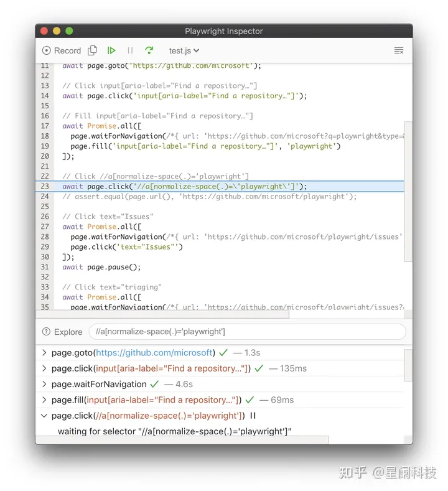The width and height of the screenshot is (448, 491).
Task: Expand the first page.click log entry
Action: point(44,368)
